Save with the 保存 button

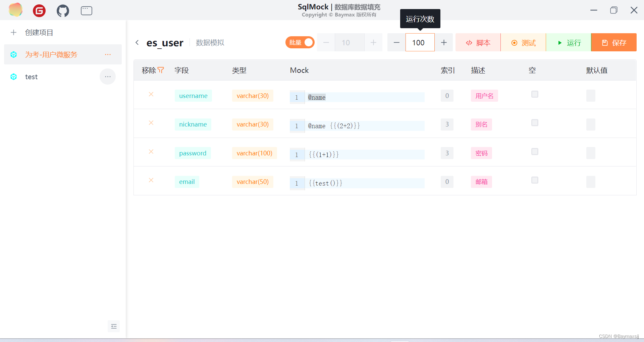[x=614, y=42]
